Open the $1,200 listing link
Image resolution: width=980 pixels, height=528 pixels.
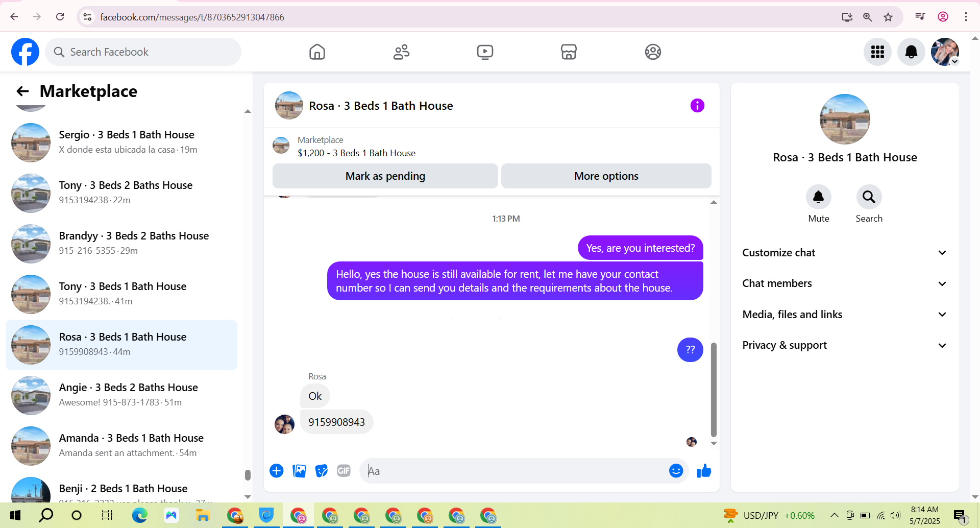(356, 153)
